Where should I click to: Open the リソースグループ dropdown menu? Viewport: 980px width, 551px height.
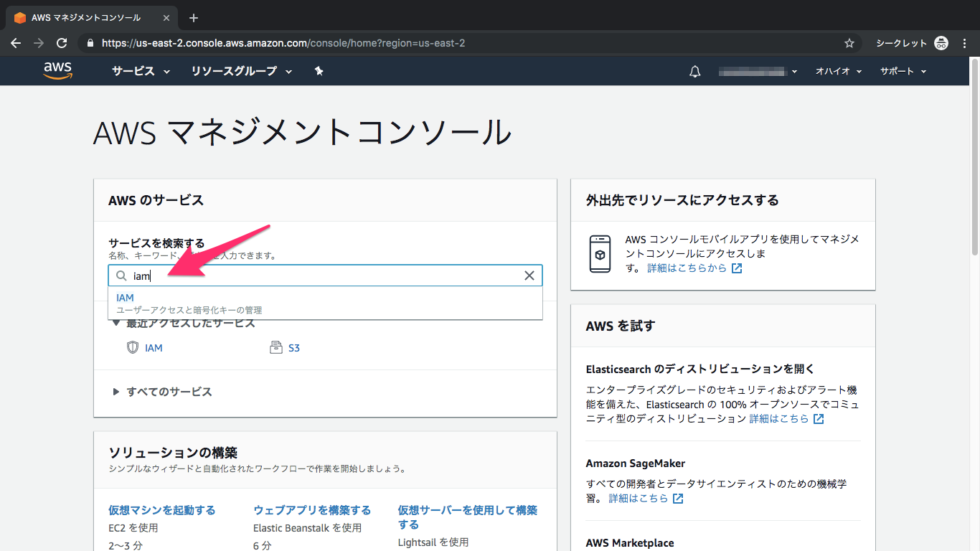pyautogui.click(x=241, y=71)
